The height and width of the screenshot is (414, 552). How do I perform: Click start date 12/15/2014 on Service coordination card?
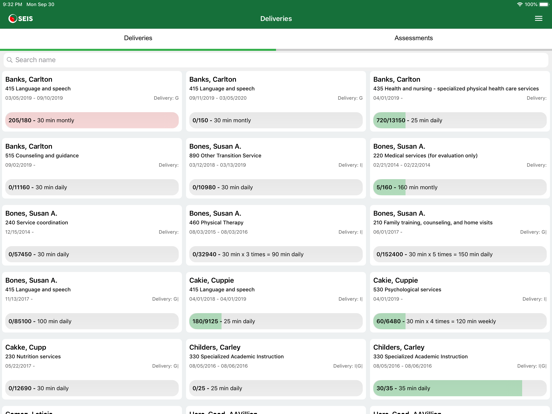pos(18,232)
